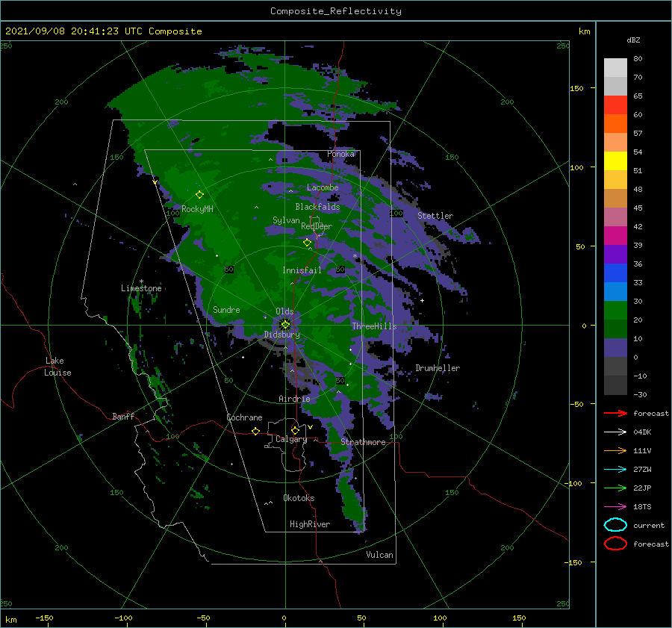Image resolution: width=672 pixels, height=628 pixels.
Task: Click the green 22JP arrow icon
Action: point(615,488)
